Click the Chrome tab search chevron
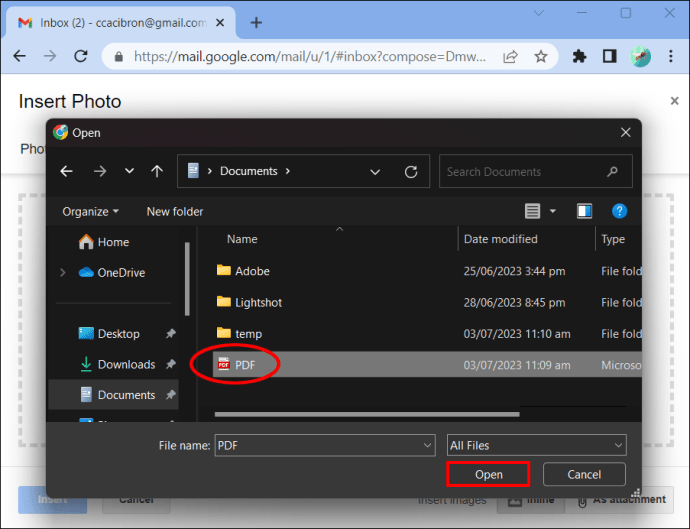Screen dimensions: 690x529 (539, 13)
